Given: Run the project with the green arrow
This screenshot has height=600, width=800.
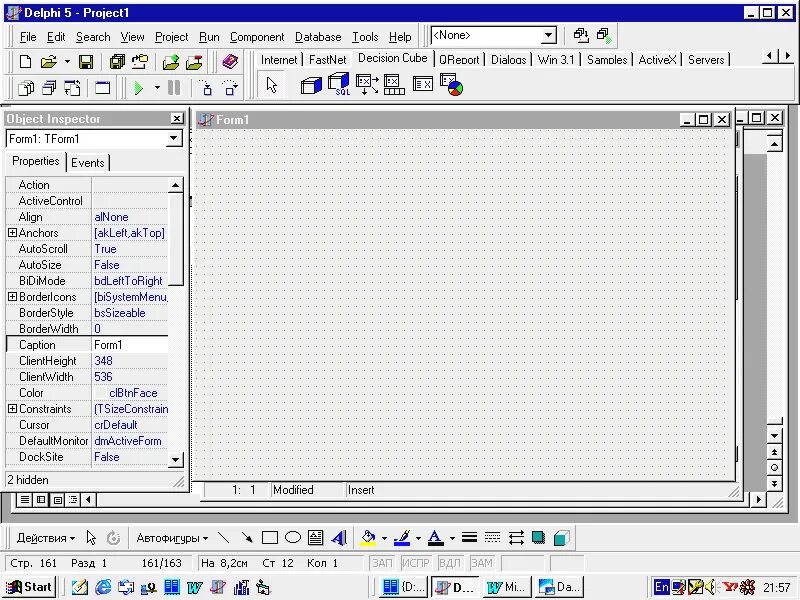Looking at the screenshot, I should point(138,88).
